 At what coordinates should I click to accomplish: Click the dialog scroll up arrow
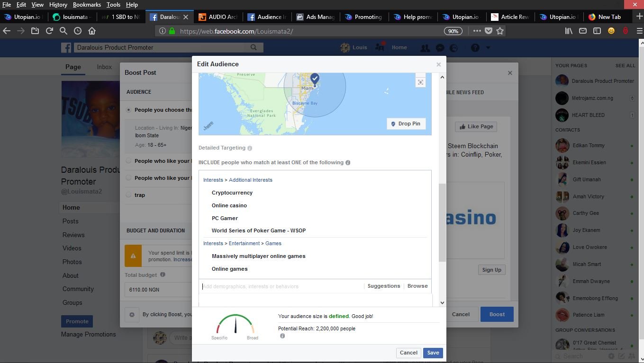pyautogui.click(x=442, y=77)
